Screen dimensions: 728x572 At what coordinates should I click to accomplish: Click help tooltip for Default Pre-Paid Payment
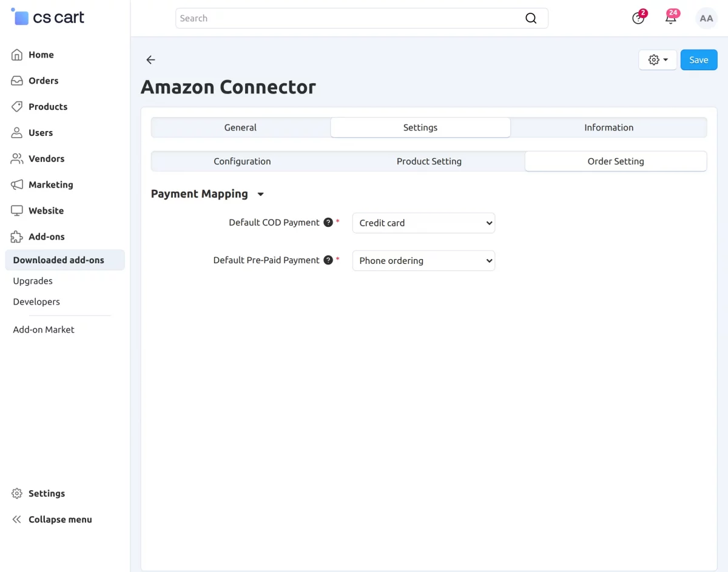(x=328, y=260)
